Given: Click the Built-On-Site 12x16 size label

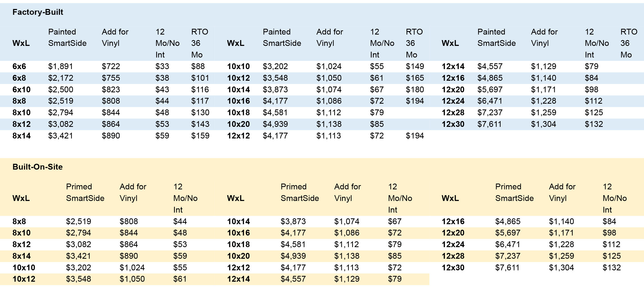Looking at the screenshot, I should (x=453, y=222).
